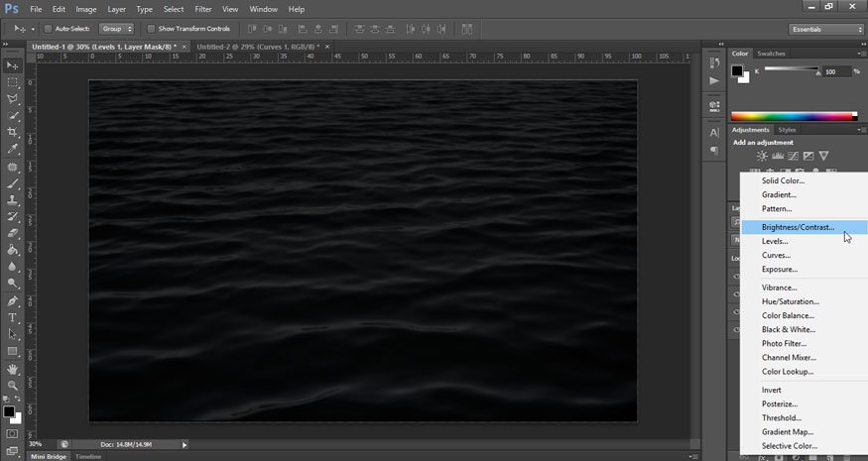868x461 pixels.
Task: Select the Eyedropper tool
Action: [x=13, y=149]
